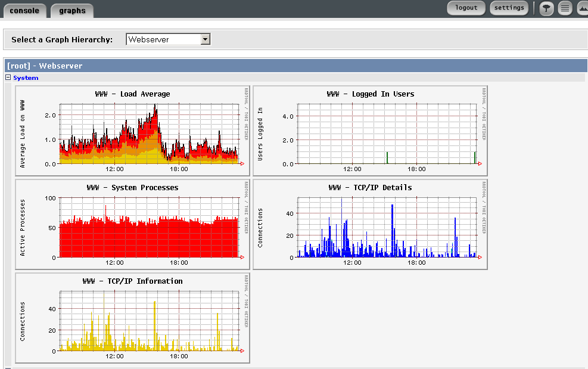Open the WWW - TCP/IP Information graph
Image resolution: width=588 pixels, height=369 pixels.
[x=132, y=318]
